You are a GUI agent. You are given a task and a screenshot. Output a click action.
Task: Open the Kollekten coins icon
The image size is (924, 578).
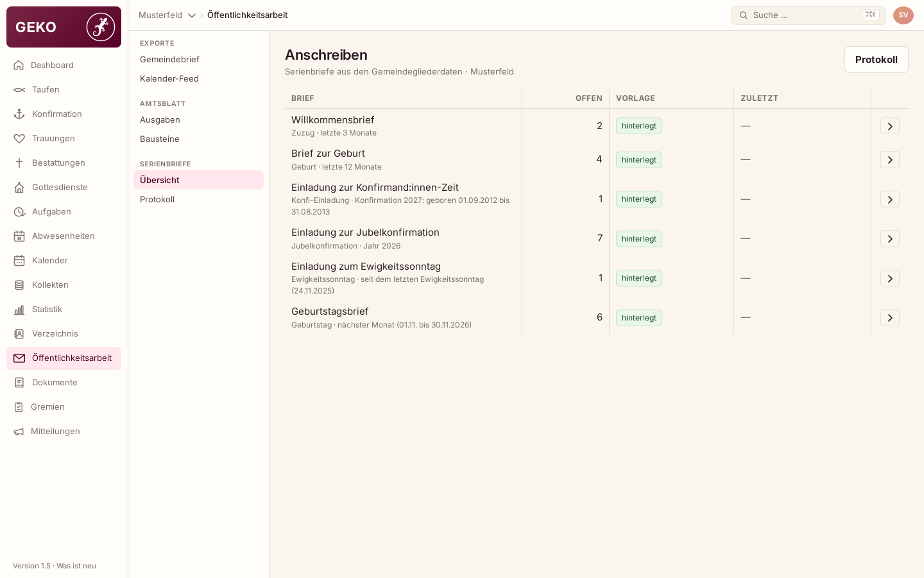[19, 285]
